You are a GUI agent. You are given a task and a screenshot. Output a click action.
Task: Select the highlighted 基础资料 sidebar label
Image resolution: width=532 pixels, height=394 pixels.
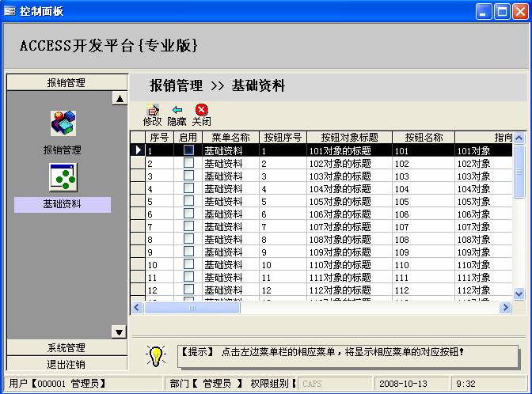point(63,204)
